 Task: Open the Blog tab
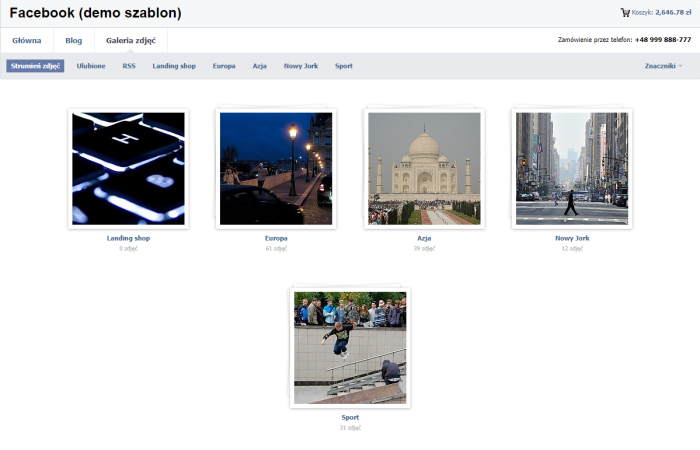(x=73, y=41)
